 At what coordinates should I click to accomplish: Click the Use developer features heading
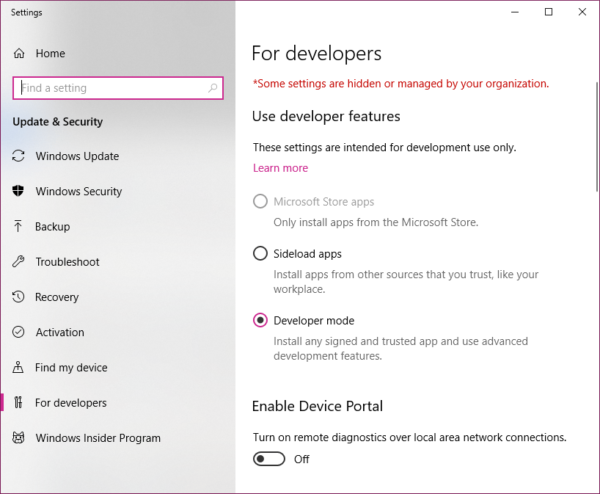click(x=326, y=116)
